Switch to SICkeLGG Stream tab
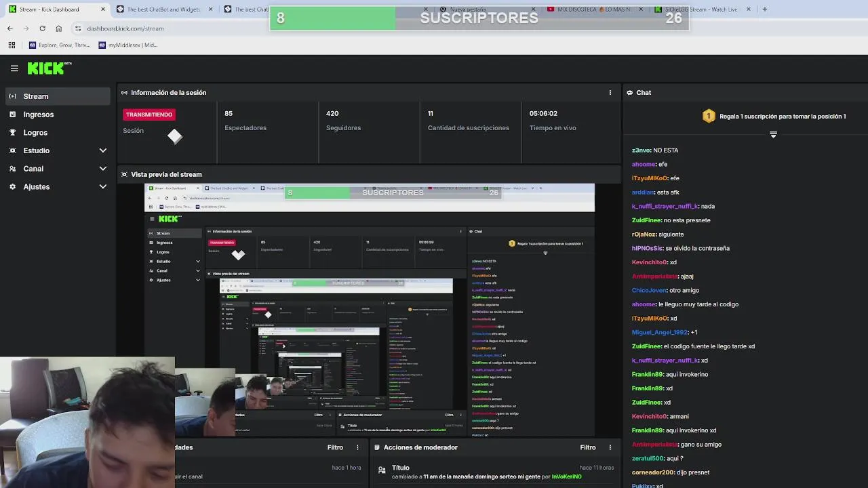868x488 pixels. point(704,9)
